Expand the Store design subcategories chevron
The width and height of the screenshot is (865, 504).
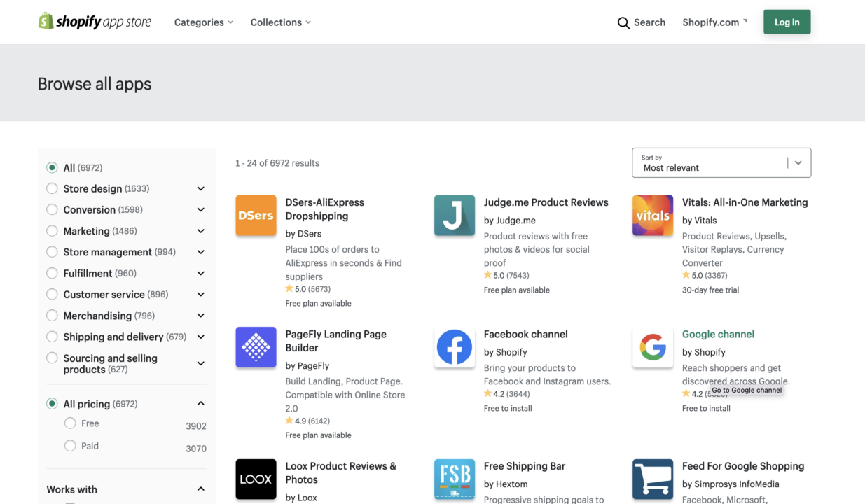pos(201,188)
